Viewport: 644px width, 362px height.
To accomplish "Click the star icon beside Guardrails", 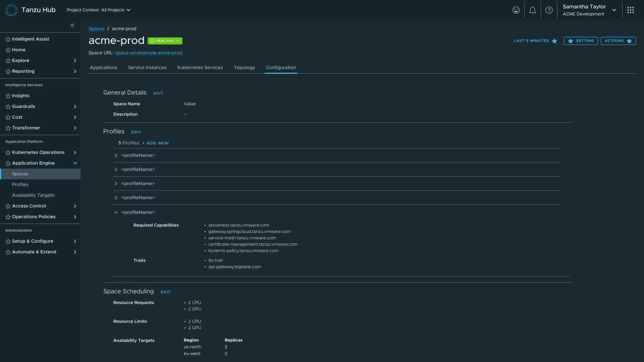I will coord(8,107).
